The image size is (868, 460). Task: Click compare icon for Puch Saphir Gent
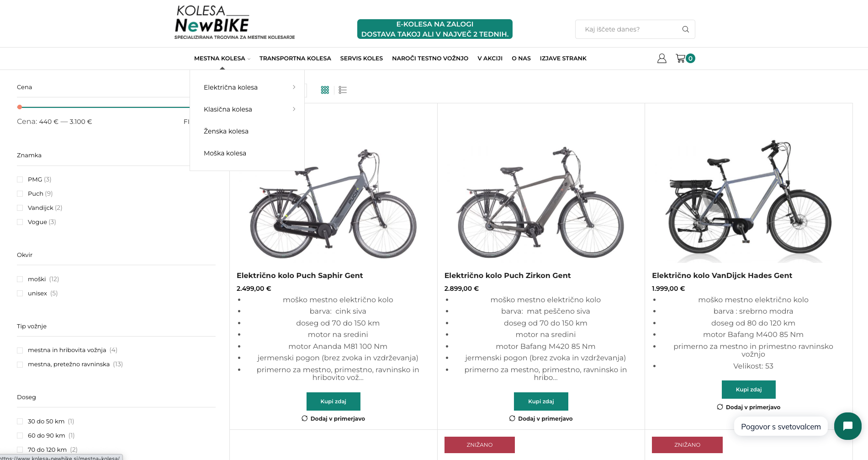pos(305,418)
